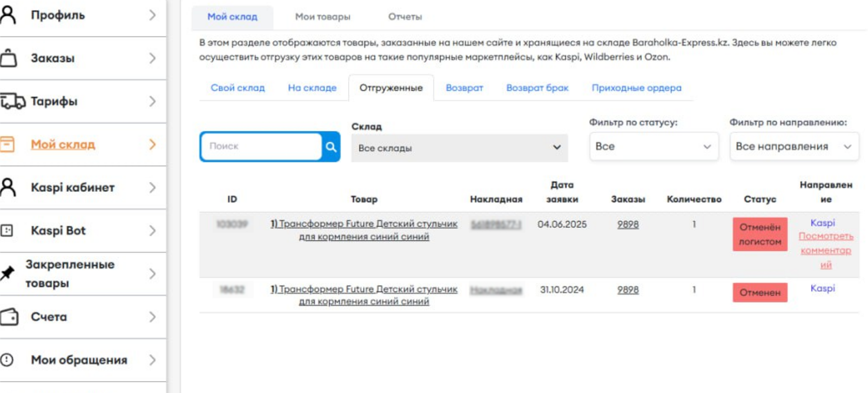This screenshot has height=393, width=868.
Task: Click the pin icon for Закрепленные товары
Action: tap(7, 273)
